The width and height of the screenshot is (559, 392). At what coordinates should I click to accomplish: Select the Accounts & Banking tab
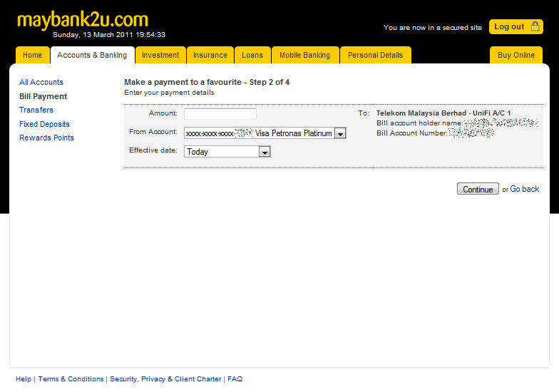92,56
